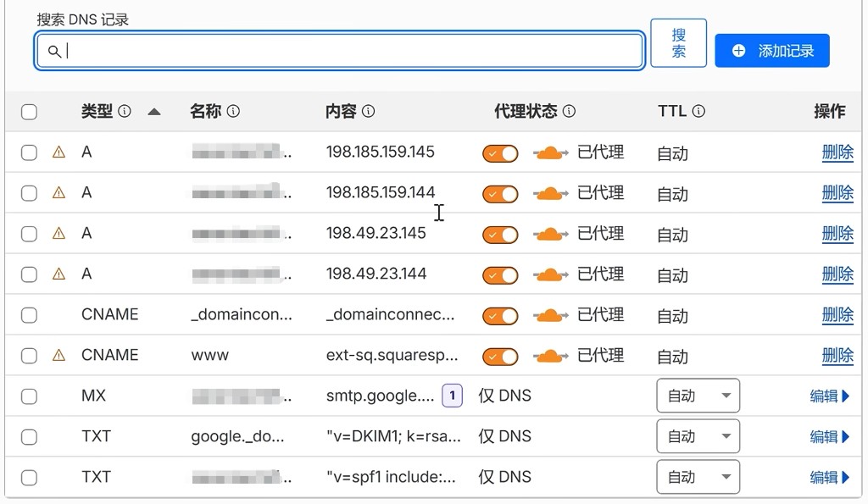Check the box for the 198.185.159.145 record

(x=30, y=152)
